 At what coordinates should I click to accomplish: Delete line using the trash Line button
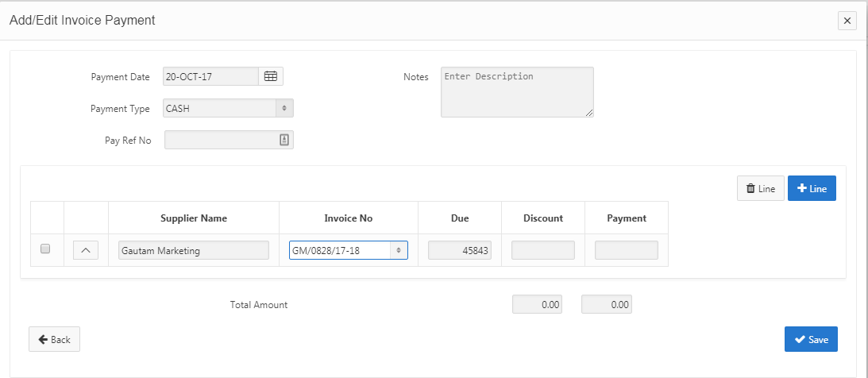[760, 188]
